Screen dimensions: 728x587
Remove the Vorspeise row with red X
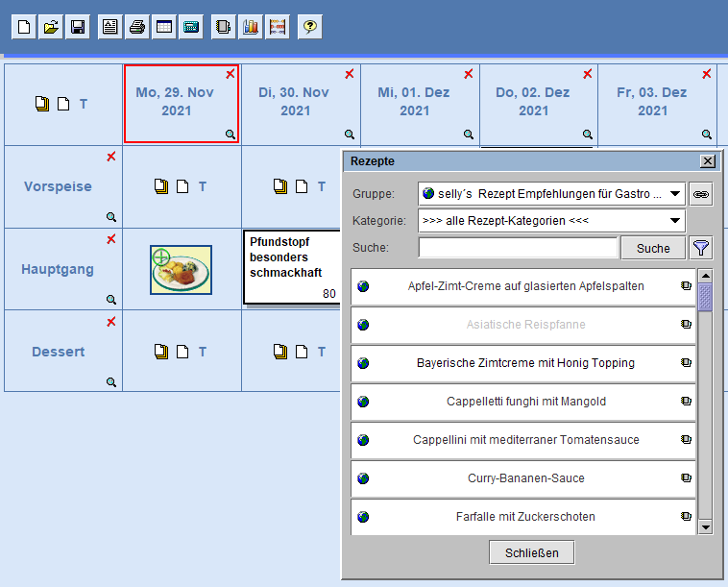pos(111,157)
